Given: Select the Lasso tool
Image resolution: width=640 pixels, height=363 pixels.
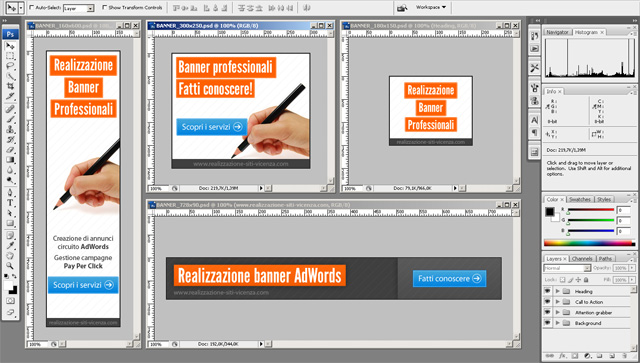Looking at the screenshot, I should [10, 66].
